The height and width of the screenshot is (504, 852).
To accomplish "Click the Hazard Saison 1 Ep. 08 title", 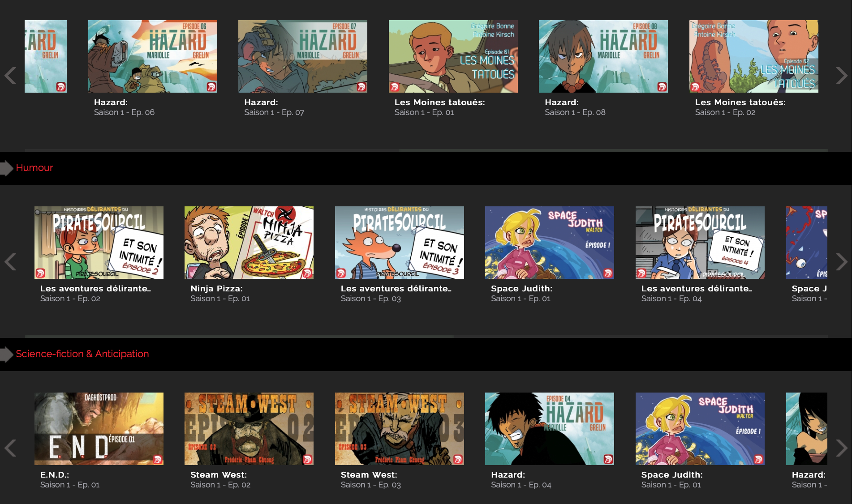I will (x=562, y=103).
